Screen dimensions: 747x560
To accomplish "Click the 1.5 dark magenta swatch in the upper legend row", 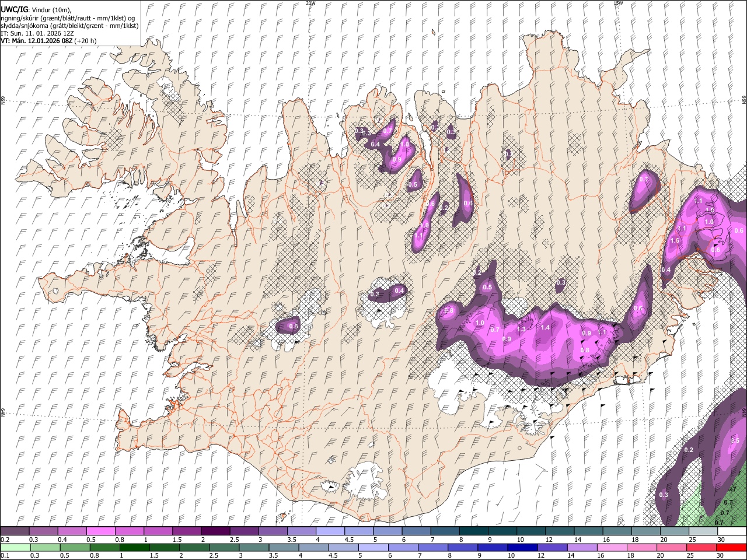I will (x=186, y=531).
